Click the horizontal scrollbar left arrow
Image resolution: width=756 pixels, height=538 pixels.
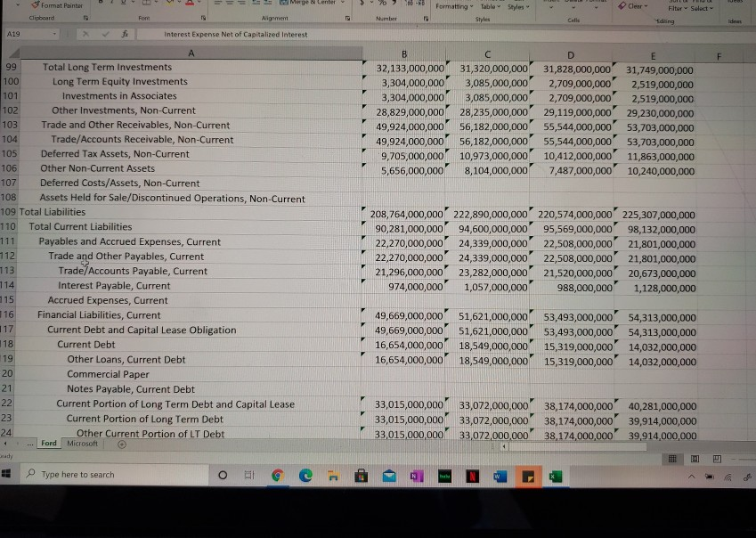tap(504, 446)
